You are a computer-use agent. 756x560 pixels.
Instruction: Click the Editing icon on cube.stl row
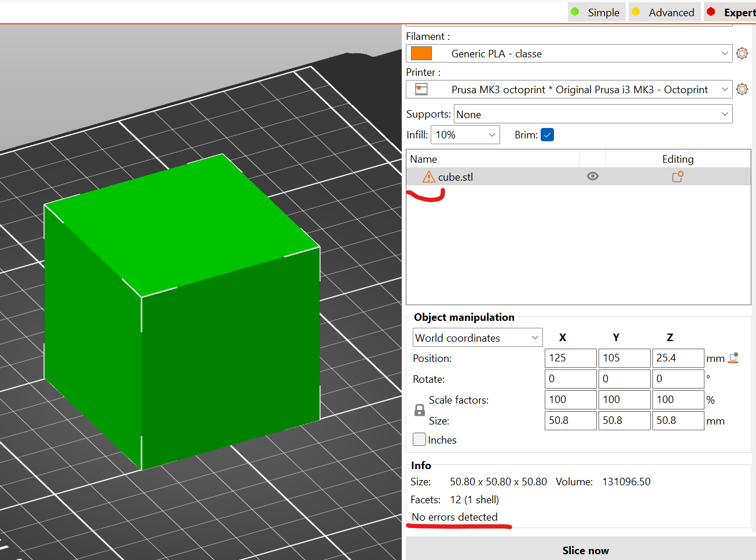tap(677, 177)
